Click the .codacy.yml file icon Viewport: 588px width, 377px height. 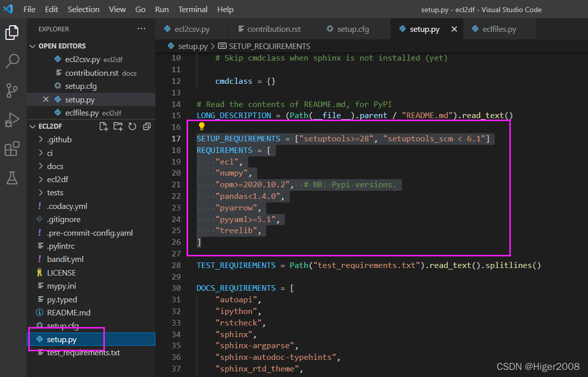[x=39, y=206]
